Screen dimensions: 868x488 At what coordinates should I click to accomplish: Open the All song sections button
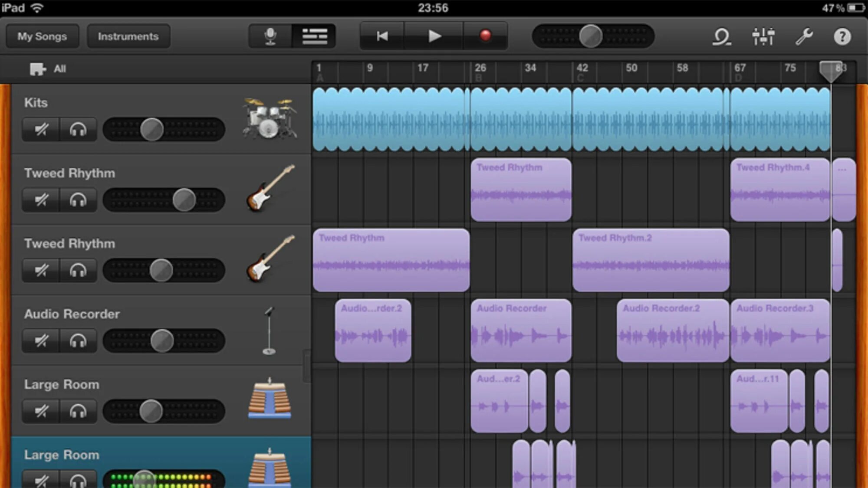pos(48,69)
